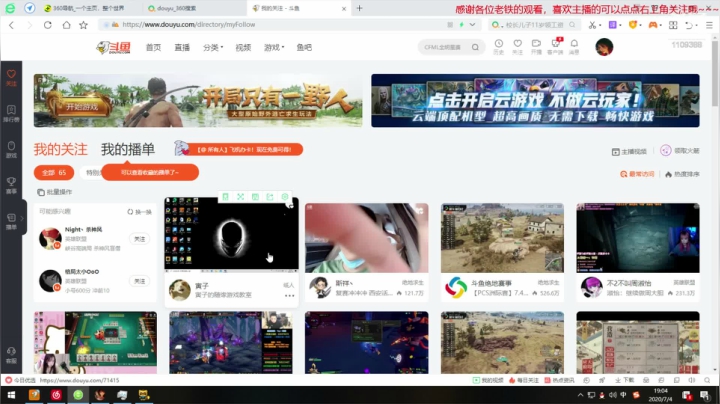
Task: Open the 视频 navigation item
Action: pos(243,47)
